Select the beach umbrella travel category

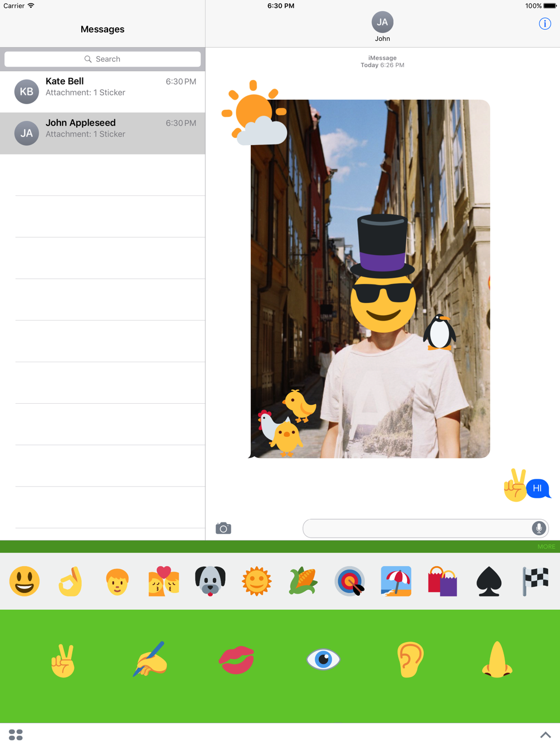coord(396,581)
